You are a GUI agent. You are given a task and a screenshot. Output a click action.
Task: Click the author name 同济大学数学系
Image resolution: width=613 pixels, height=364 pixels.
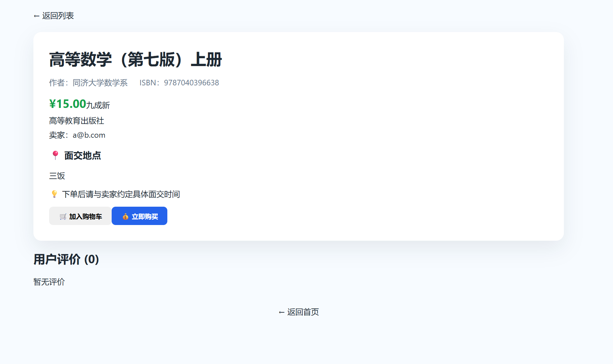[x=101, y=83]
